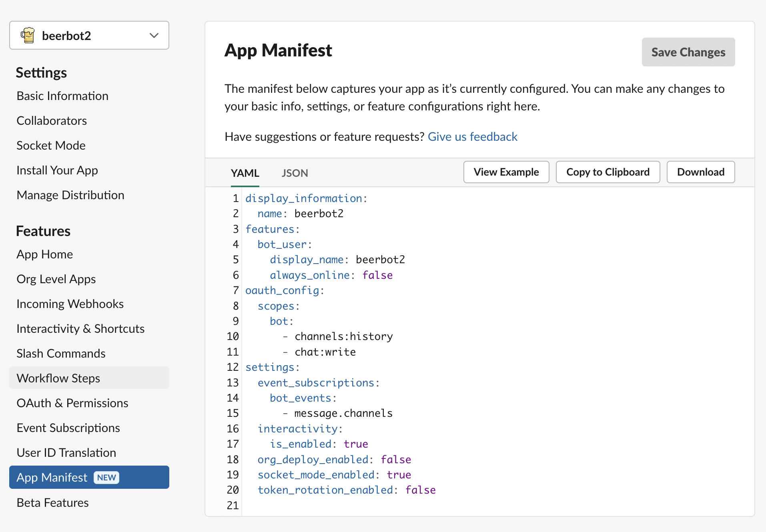The width and height of the screenshot is (766, 532).
Task: Go to OAuth & Permissions
Action: 72,403
